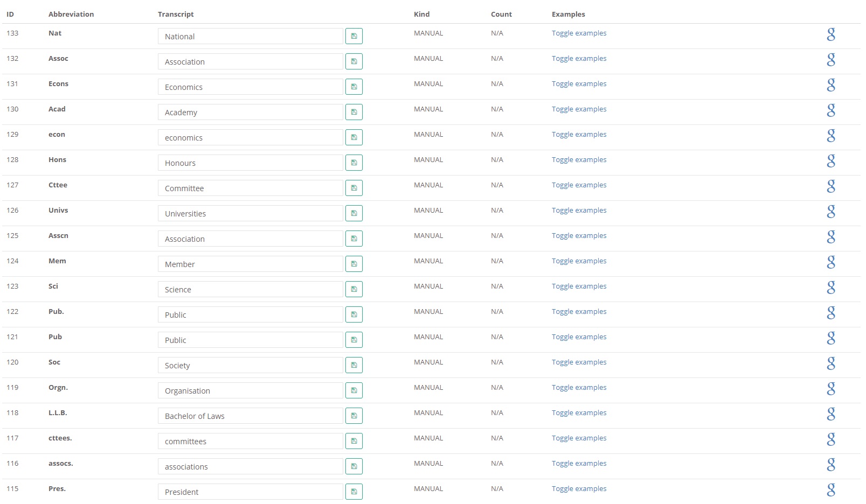Toggle examples for the Pres. row
The image size is (866, 504).
579,489
